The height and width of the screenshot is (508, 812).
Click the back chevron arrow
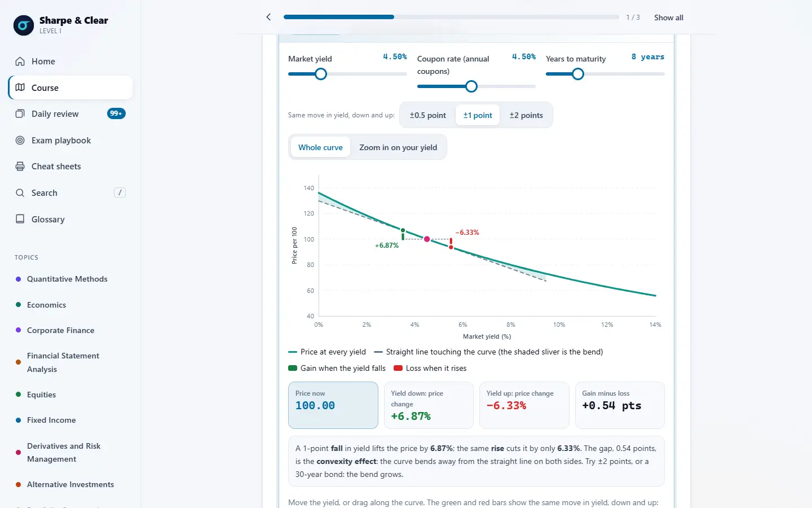click(268, 17)
